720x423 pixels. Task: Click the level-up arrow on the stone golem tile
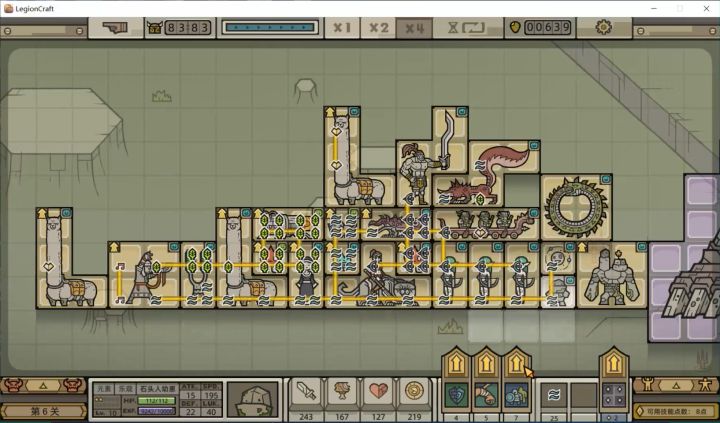[582, 247]
